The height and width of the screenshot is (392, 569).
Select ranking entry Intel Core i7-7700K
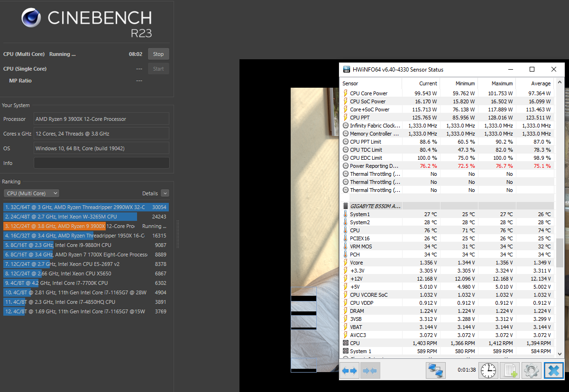coord(86,283)
